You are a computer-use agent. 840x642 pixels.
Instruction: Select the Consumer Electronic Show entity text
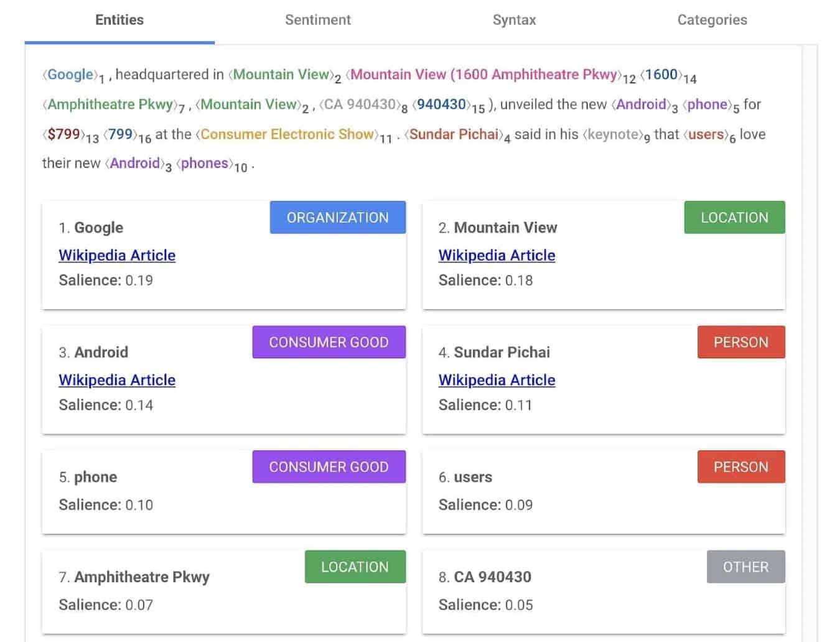pos(287,134)
